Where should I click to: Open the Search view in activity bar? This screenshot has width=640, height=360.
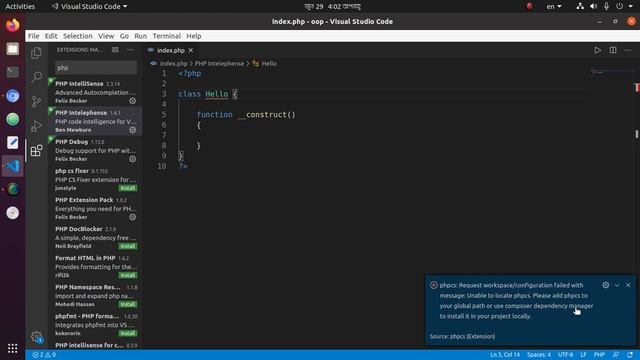coord(36,77)
